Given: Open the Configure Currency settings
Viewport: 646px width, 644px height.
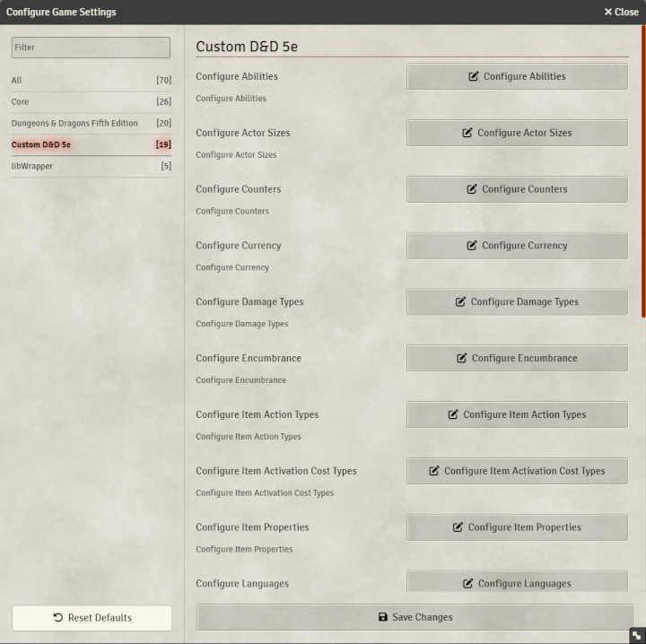Looking at the screenshot, I should coord(517,246).
